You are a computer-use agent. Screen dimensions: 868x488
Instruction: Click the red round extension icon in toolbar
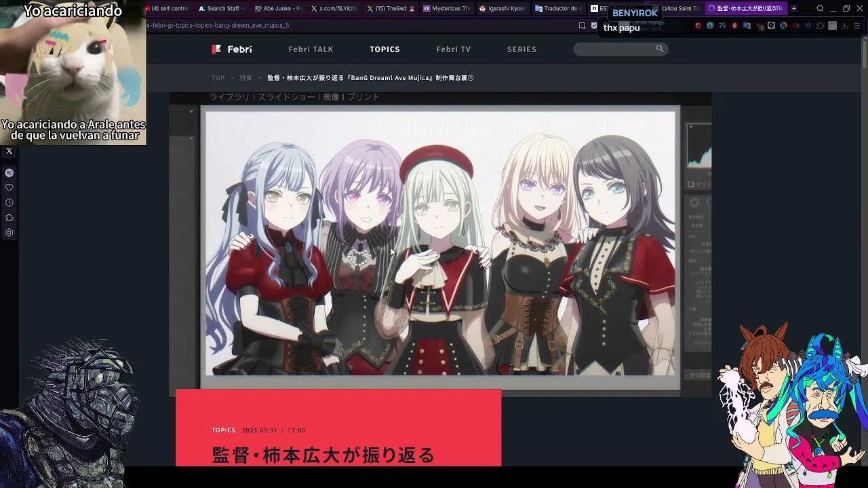pos(698,26)
